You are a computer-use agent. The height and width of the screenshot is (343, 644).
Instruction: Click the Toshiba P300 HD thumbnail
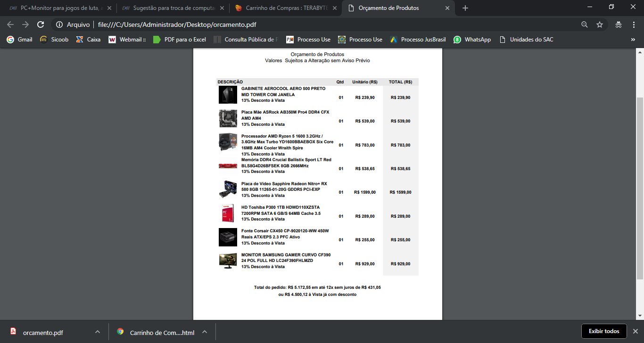(228, 213)
